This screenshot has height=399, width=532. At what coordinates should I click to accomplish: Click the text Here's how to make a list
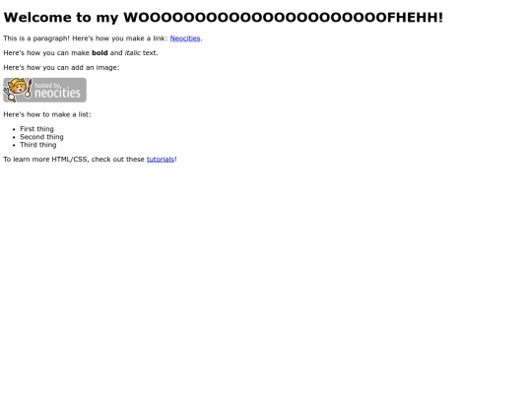point(47,114)
